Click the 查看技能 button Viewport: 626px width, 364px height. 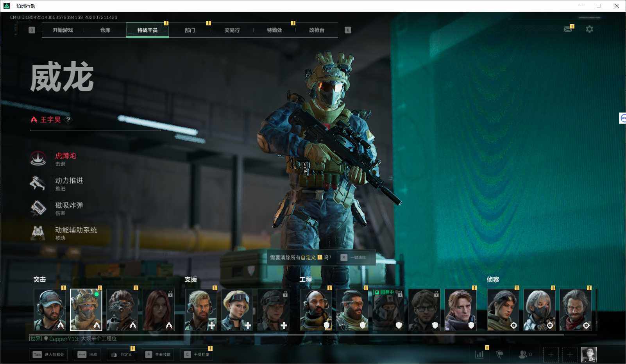pos(158,355)
